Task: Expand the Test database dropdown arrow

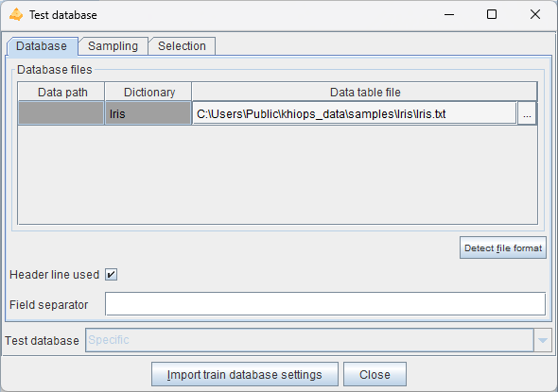Action: [x=543, y=340]
